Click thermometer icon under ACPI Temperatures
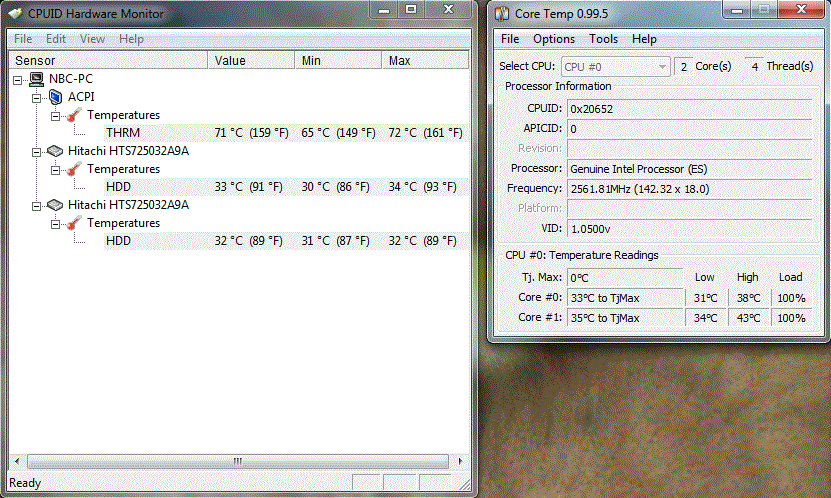Screen dimensions: 831x498 coord(74,115)
